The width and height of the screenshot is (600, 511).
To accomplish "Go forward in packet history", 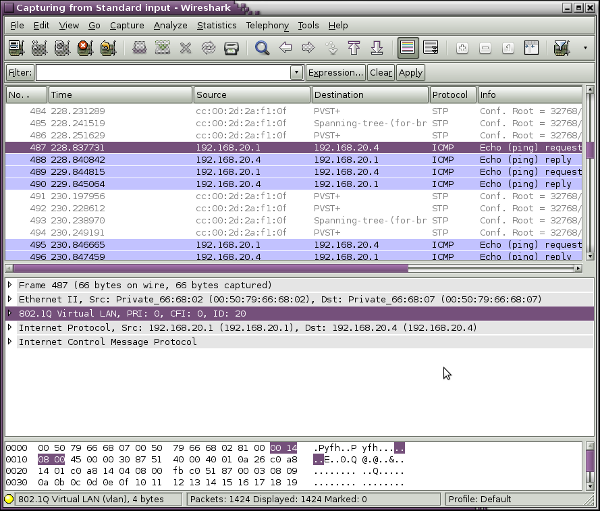I will click(x=308, y=48).
